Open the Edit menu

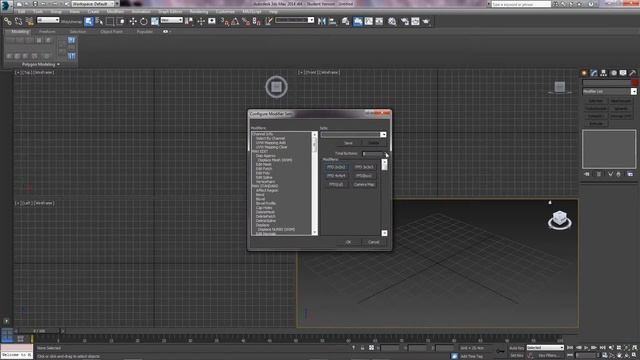[22, 12]
